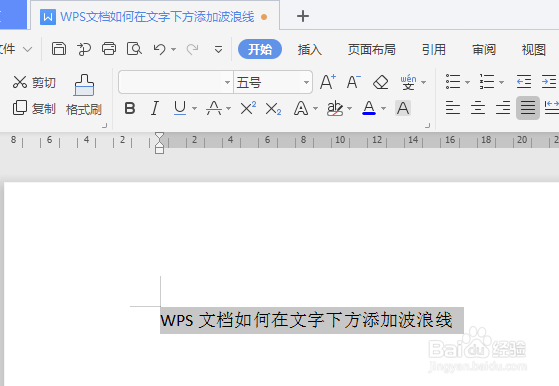
Task: Open the 审阅 (Review) tab
Action: pos(484,49)
